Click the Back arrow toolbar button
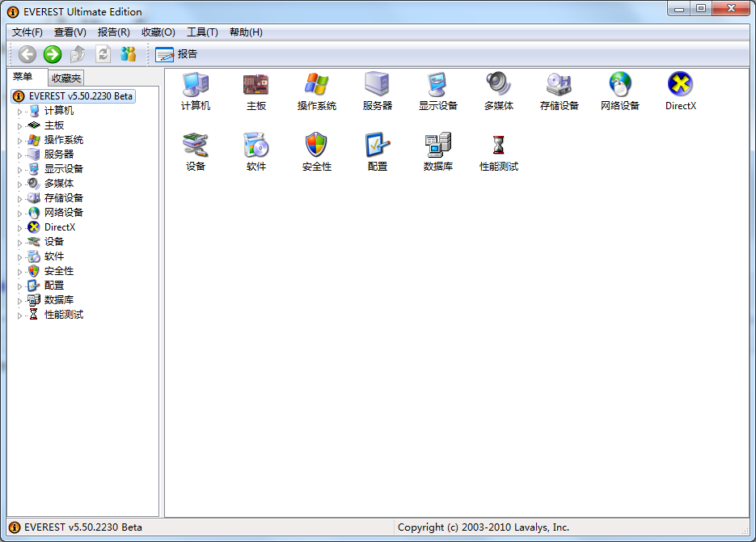 (x=27, y=54)
